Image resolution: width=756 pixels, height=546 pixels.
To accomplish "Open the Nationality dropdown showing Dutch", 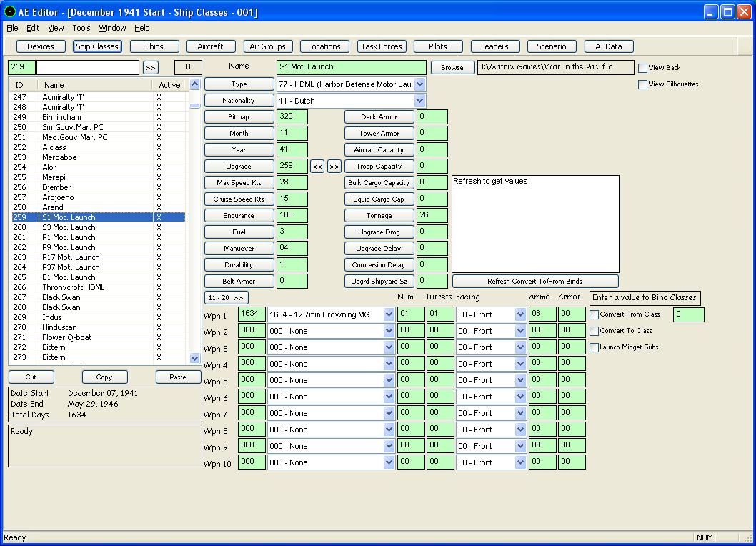I will click(x=420, y=101).
